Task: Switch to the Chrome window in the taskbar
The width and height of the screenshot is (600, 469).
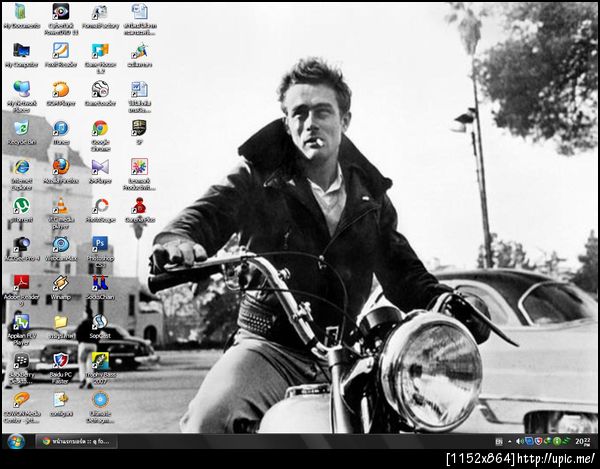Action: (76, 441)
